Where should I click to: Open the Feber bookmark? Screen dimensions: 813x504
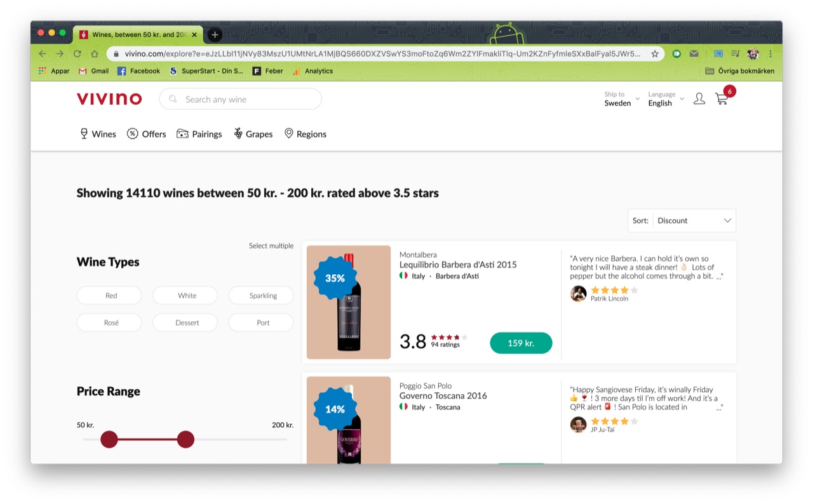[267, 71]
